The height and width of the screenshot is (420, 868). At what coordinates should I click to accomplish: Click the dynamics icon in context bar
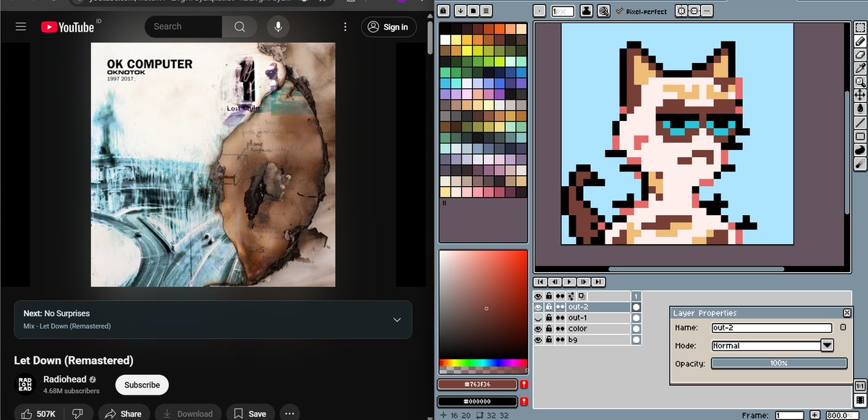[603, 11]
